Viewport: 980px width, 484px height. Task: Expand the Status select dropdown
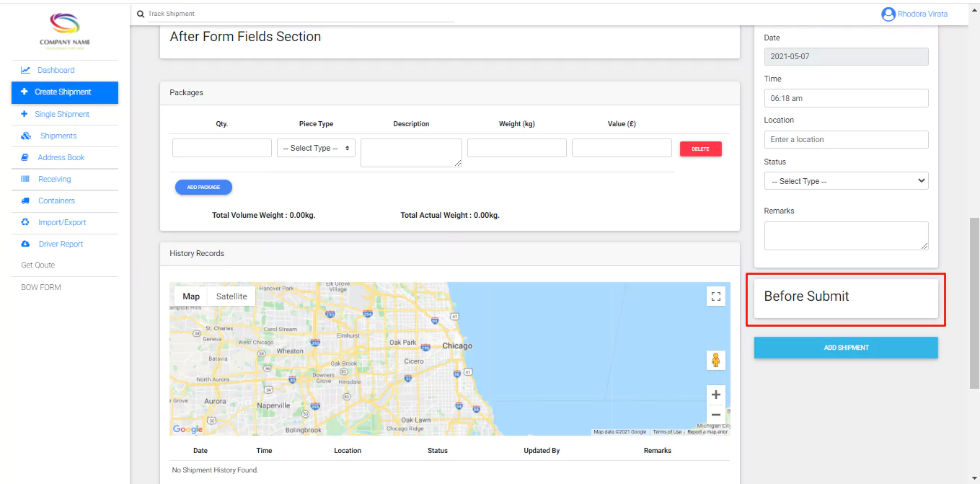coord(846,181)
